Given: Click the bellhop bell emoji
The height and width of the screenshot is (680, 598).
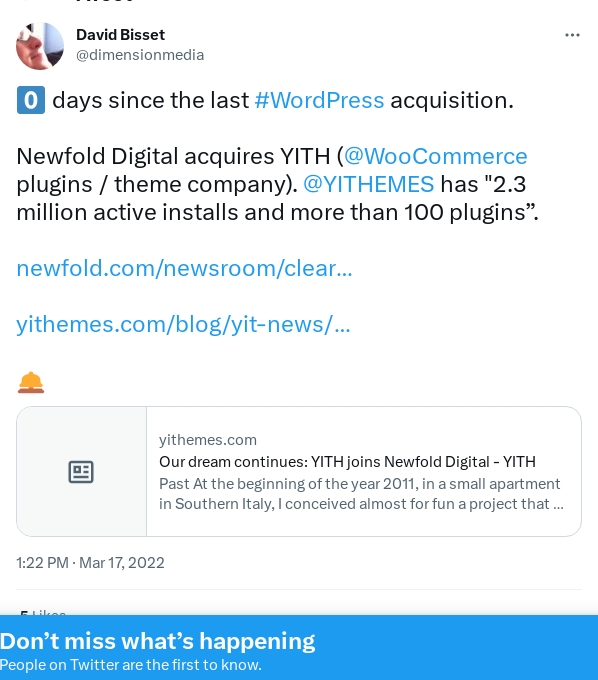Looking at the screenshot, I should pyautogui.click(x=31, y=382).
